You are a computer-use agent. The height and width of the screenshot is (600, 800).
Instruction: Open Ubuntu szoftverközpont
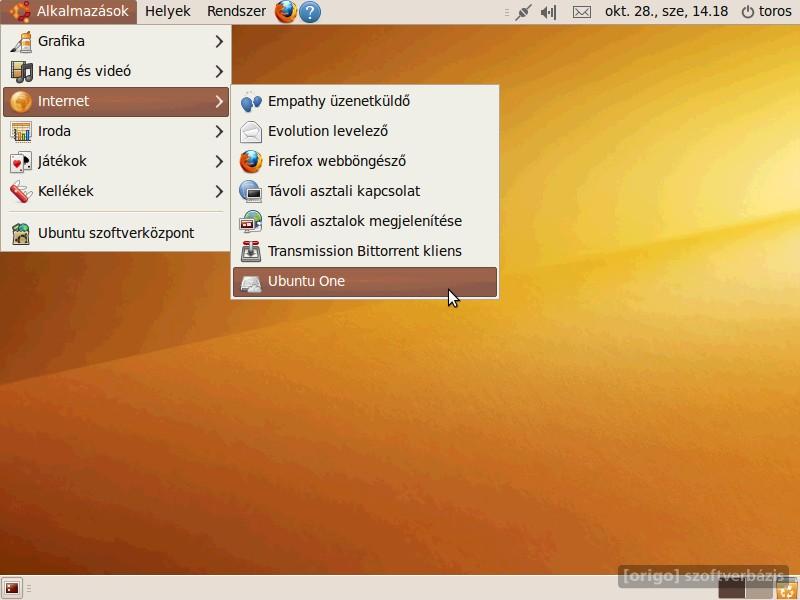point(116,234)
